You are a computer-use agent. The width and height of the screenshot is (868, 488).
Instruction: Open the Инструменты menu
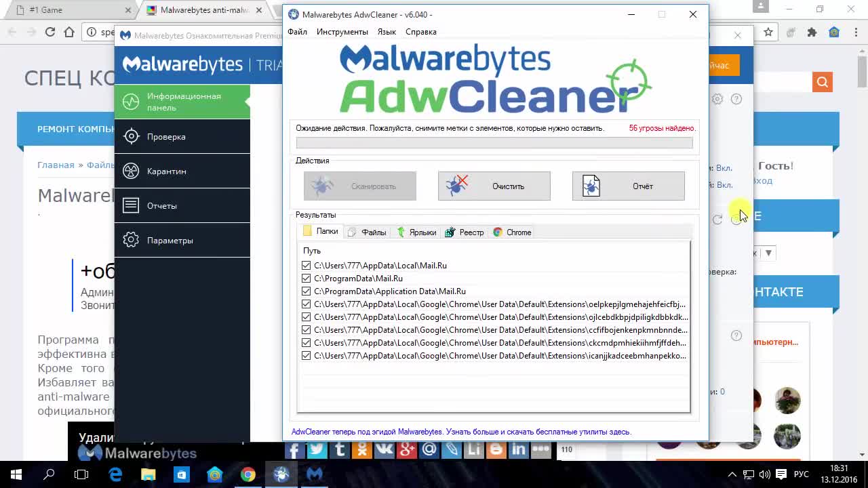coord(342,32)
